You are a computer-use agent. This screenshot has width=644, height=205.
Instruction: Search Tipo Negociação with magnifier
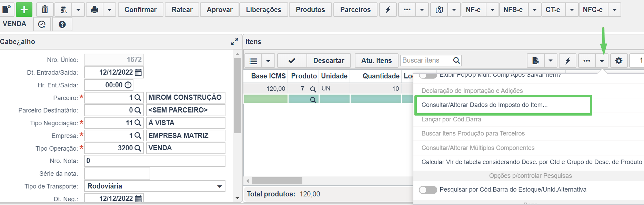click(x=138, y=123)
